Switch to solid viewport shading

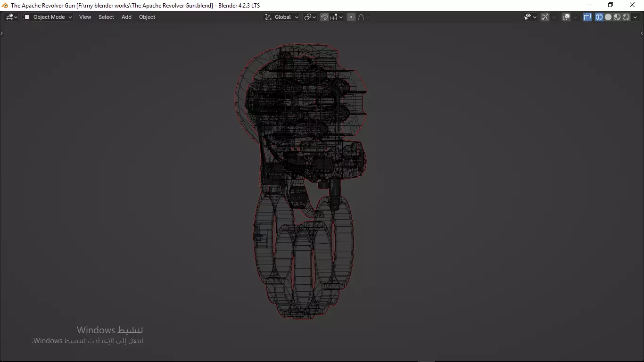(x=608, y=17)
